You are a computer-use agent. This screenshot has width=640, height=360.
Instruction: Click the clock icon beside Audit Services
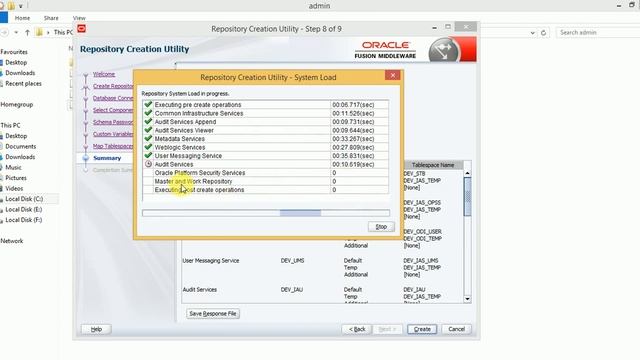(x=148, y=164)
